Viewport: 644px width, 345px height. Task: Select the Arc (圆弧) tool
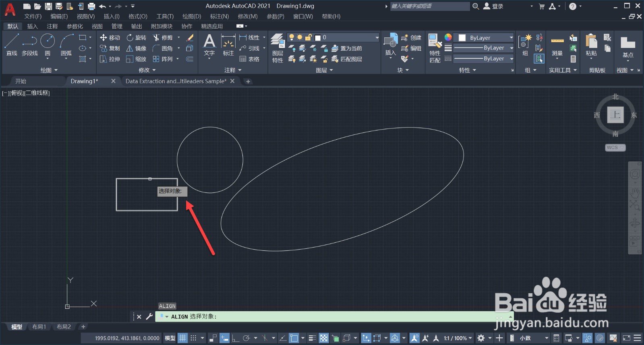tap(66, 44)
